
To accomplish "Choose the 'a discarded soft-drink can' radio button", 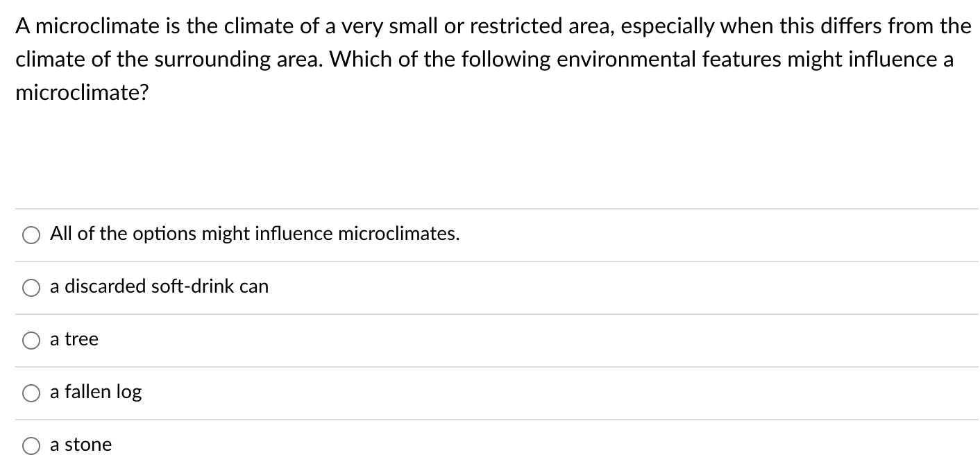I will tap(31, 289).
